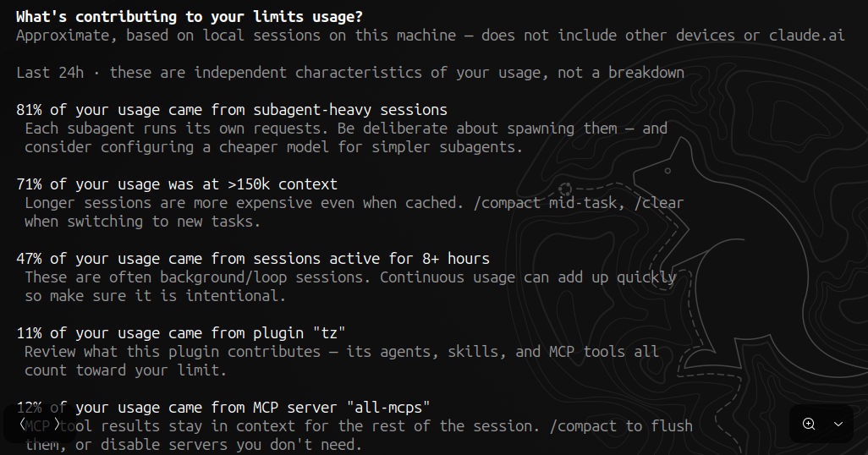Go to the previous image with left arrow
The image size is (868, 455).
point(22,425)
